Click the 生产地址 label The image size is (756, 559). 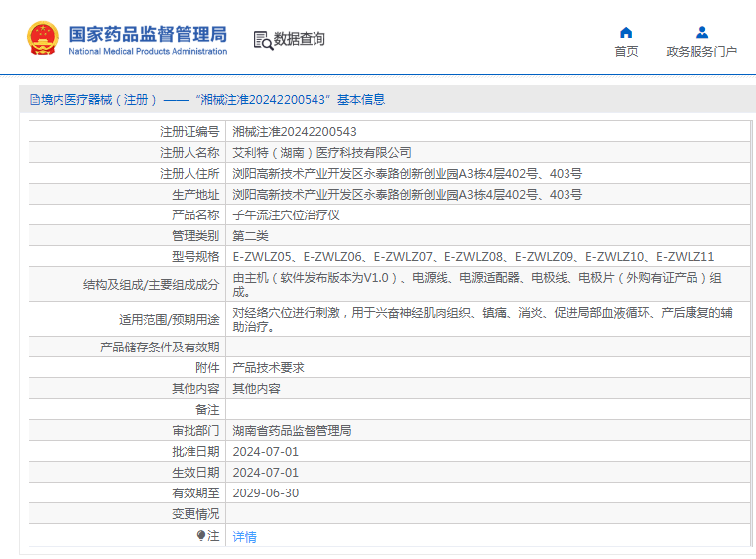[x=195, y=195]
